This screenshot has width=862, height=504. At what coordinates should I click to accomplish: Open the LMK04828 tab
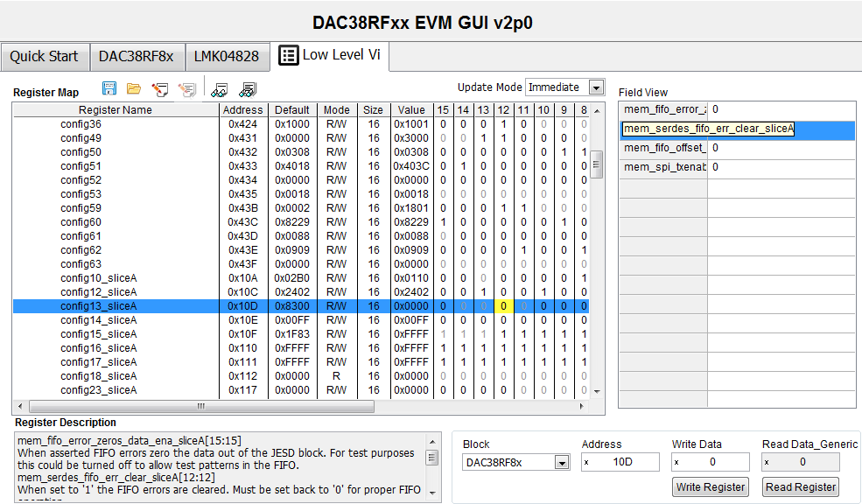(x=227, y=57)
